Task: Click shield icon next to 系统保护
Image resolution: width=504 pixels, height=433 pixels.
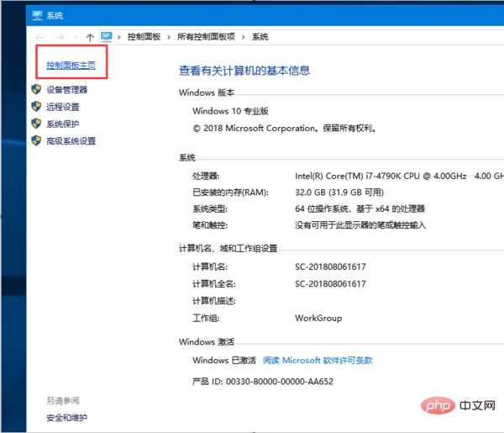Action: pos(36,124)
